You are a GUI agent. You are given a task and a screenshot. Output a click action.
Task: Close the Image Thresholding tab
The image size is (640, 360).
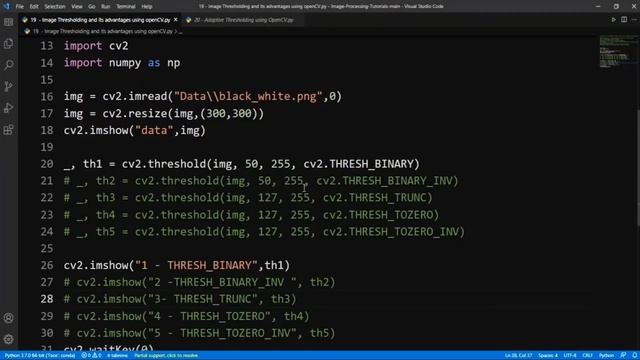176,20
